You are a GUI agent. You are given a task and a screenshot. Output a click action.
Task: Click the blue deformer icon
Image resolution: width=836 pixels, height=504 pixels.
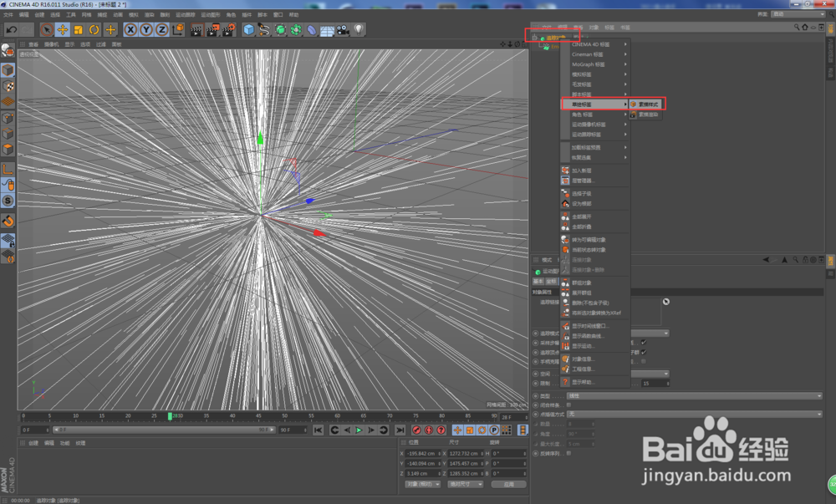coord(311,30)
